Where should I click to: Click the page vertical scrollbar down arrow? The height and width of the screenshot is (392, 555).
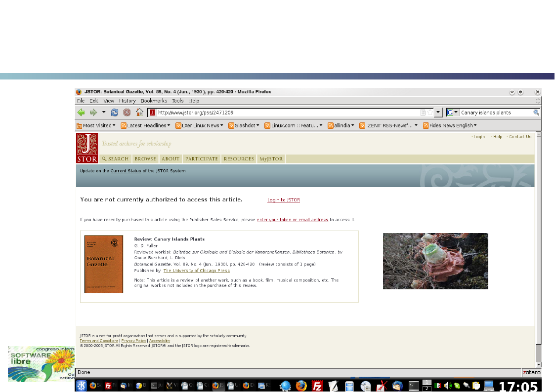[x=538, y=365]
